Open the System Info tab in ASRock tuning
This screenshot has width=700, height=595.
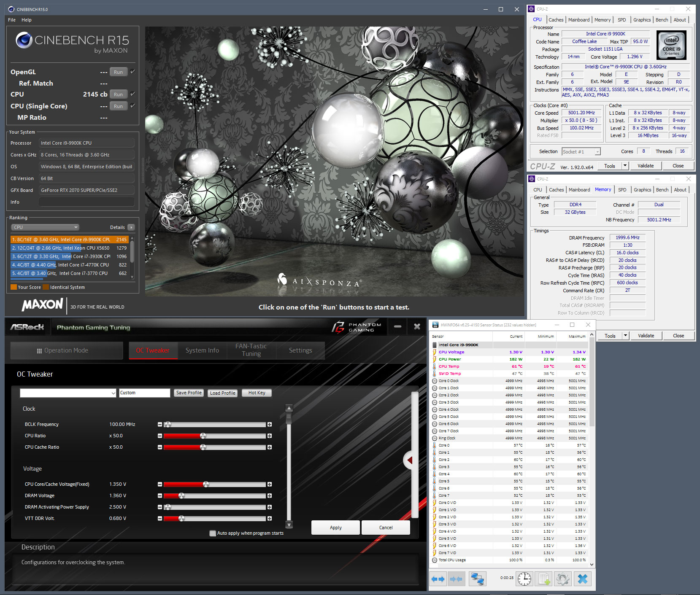[x=202, y=350]
